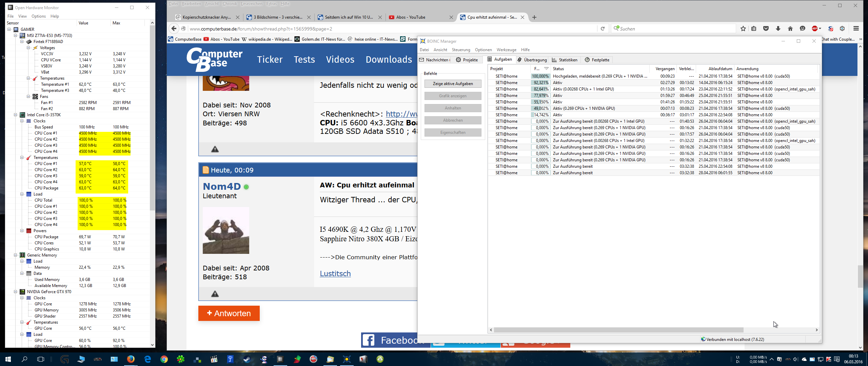Open the Firefox hamburger menu
The height and width of the screenshot is (366, 868).
[856, 29]
